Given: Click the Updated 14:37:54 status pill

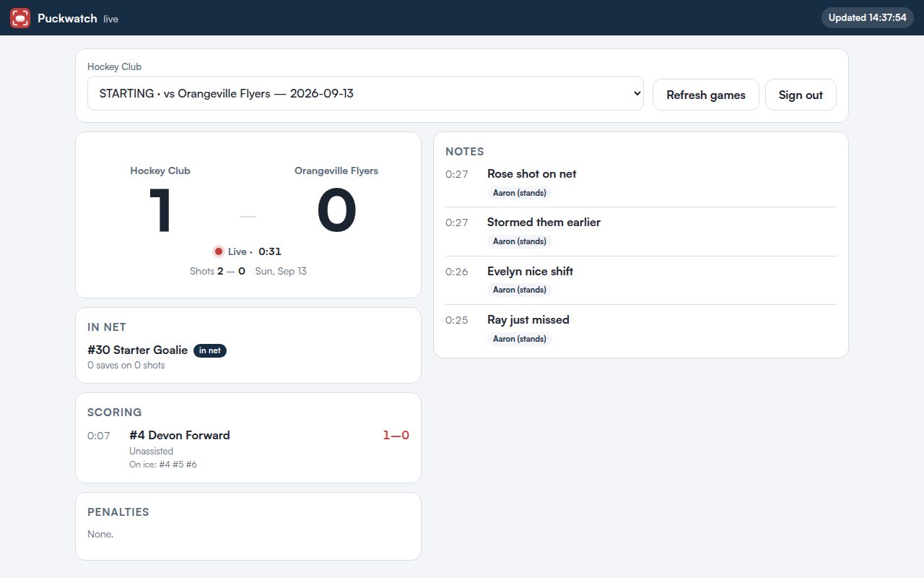Looking at the screenshot, I should (867, 18).
